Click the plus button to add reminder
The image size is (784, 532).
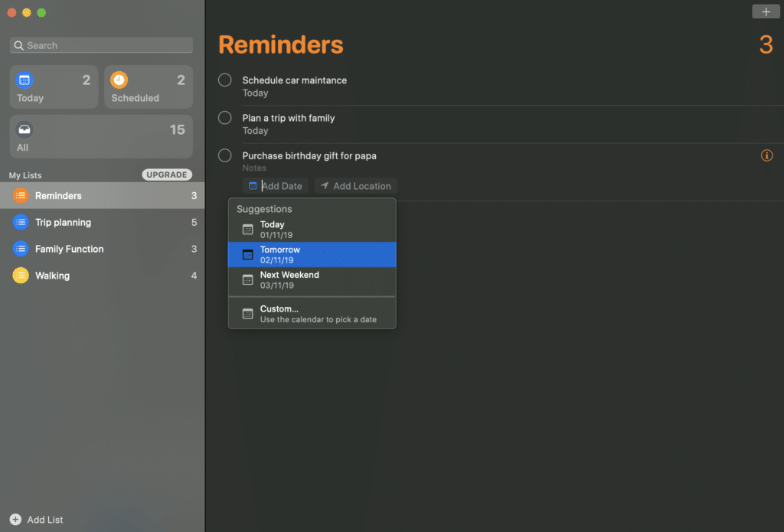coord(766,11)
